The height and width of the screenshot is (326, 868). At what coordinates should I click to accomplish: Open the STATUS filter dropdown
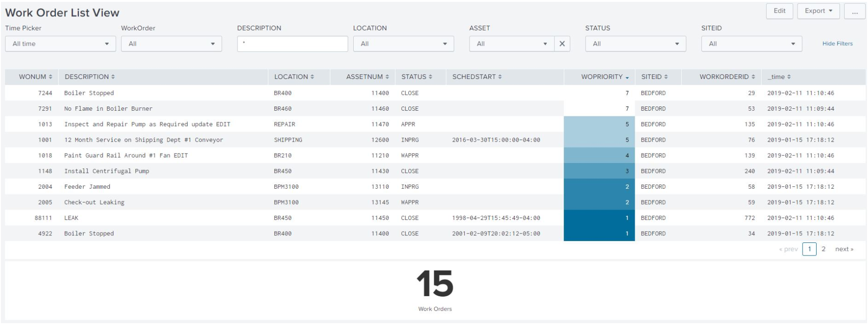pos(636,43)
